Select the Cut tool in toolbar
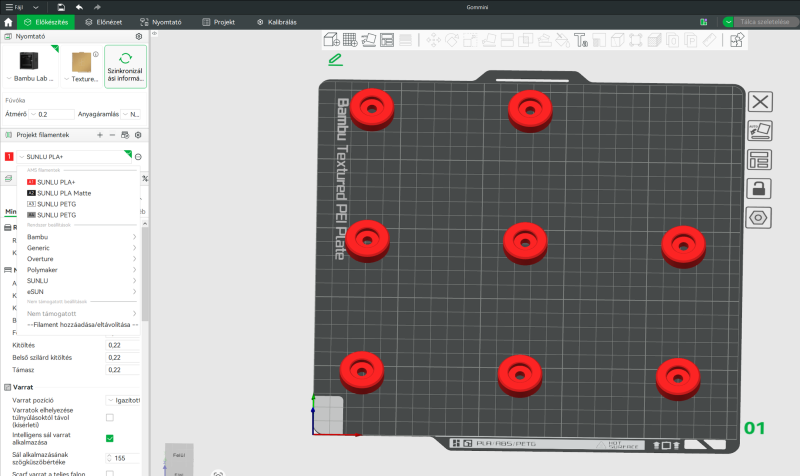Viewport: 800px width, 476px height. pyautogui.click(x=507, y=40)
